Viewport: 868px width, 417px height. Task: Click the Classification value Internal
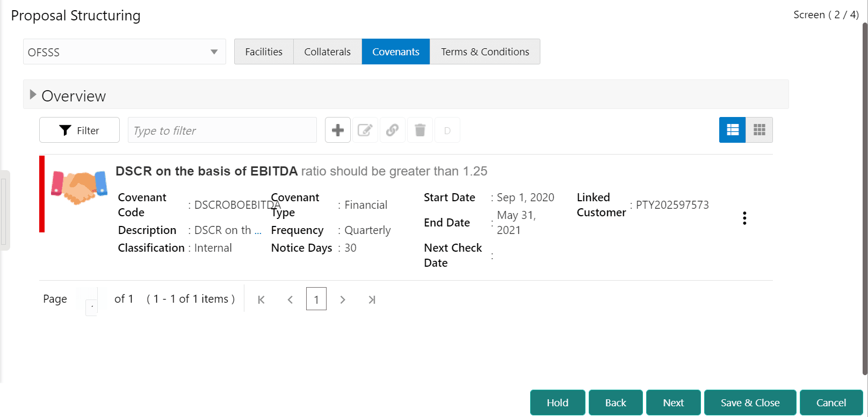coord(213,248)
